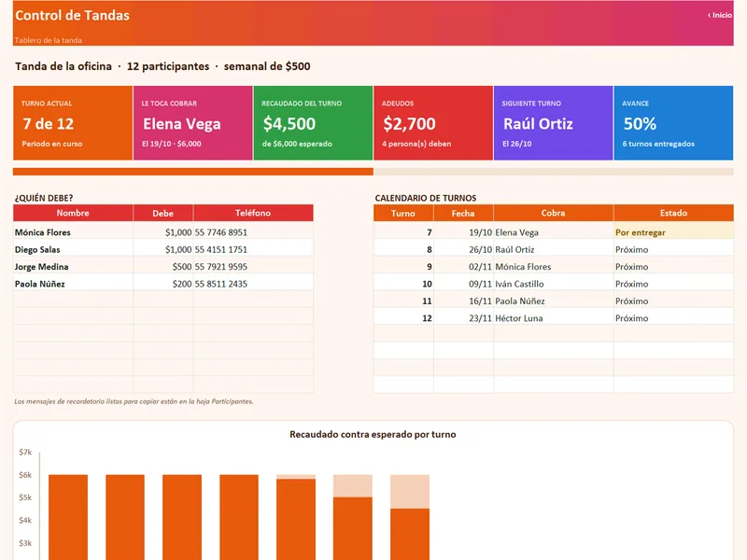Click the Paola Núñez debtor name cell

pos(73,284)
